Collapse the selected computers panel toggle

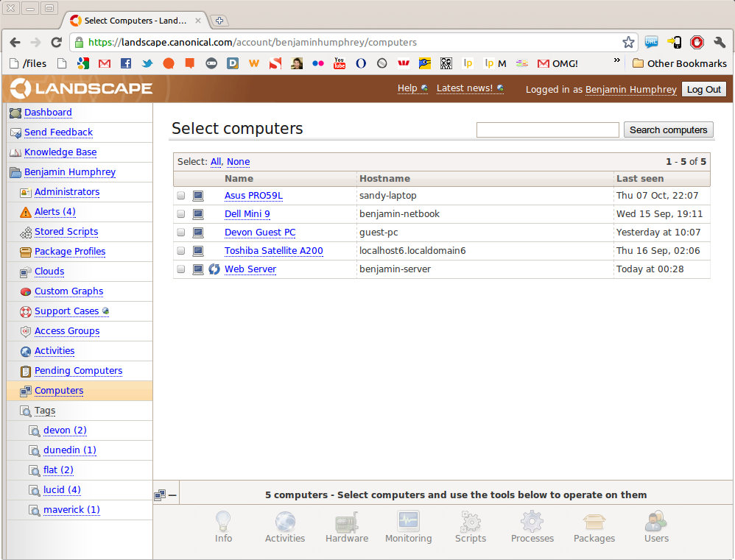(166, 495)
